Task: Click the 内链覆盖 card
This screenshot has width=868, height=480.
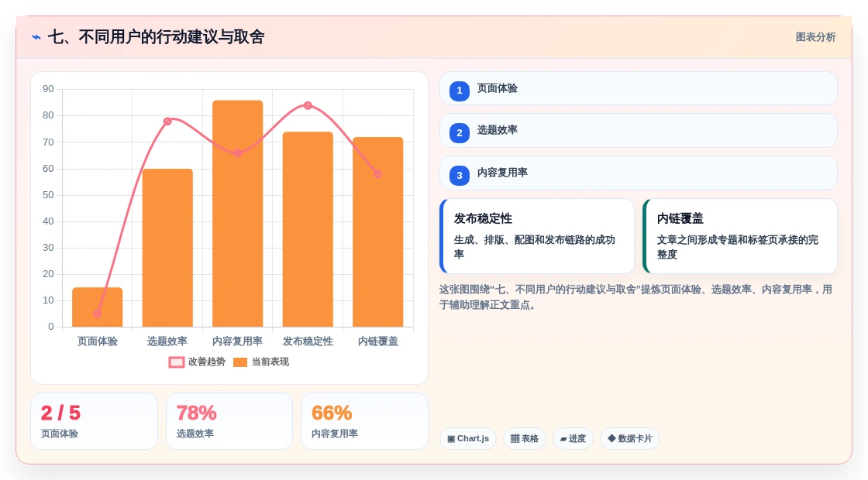Action: coord(740,236)
